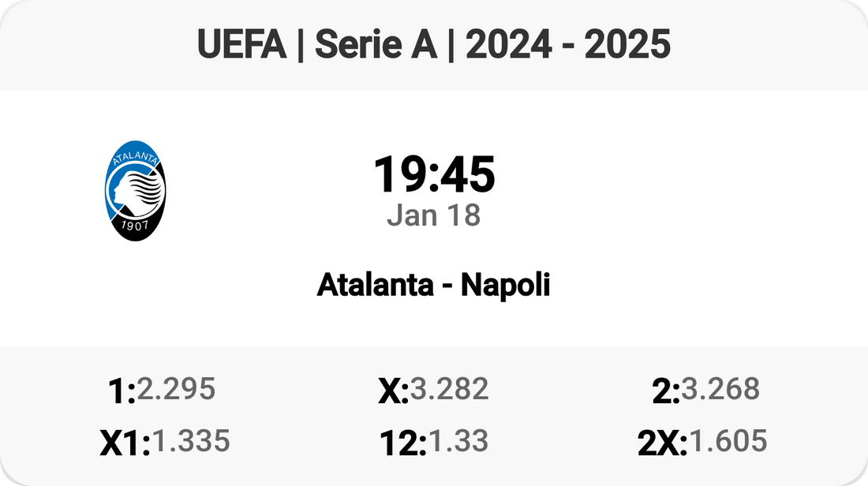Select the UEFA text in header
868x486 pixels.
[241, 45]
